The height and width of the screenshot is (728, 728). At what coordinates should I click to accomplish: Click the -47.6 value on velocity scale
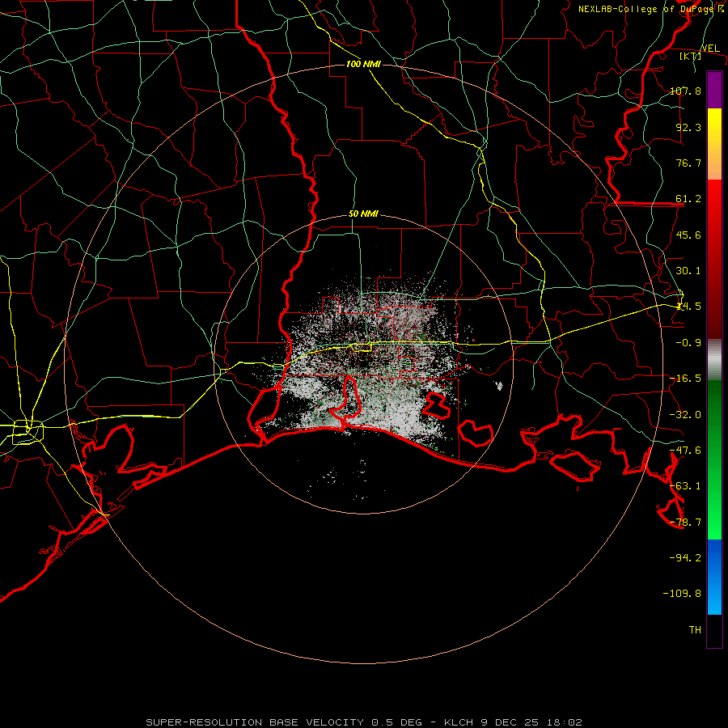coord(685,451)
